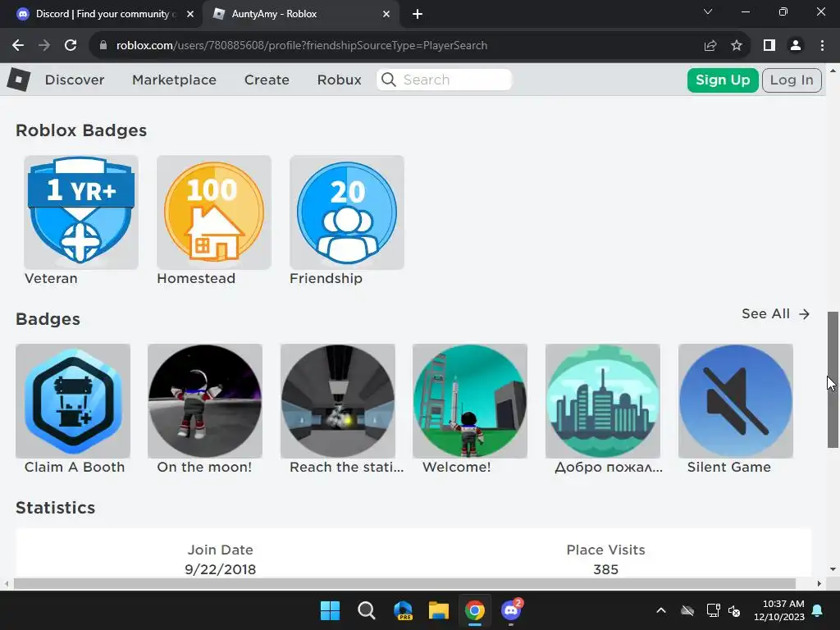
Task: View the Claim A Booth badge
Action: [73, 400]
